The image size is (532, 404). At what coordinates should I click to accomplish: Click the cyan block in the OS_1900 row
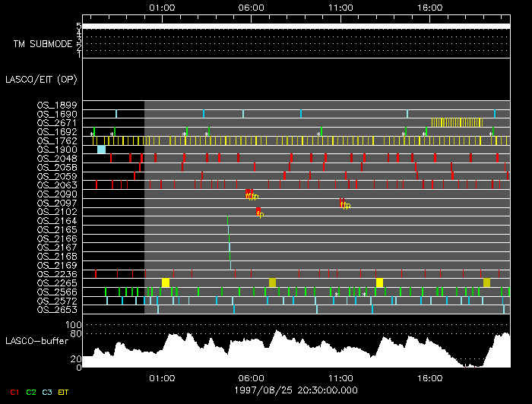tap(101, 150)
